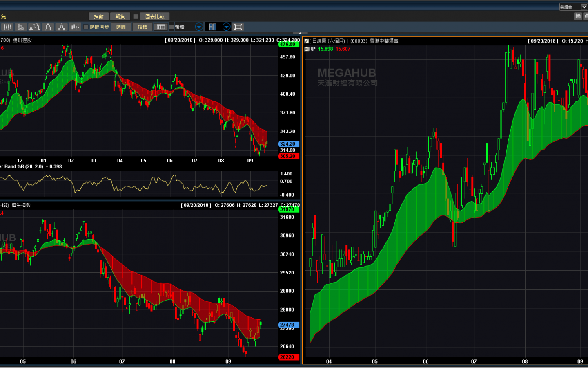Click green 476.60 high price tag
Screen dimensions: 588x368
coord(289,44)
